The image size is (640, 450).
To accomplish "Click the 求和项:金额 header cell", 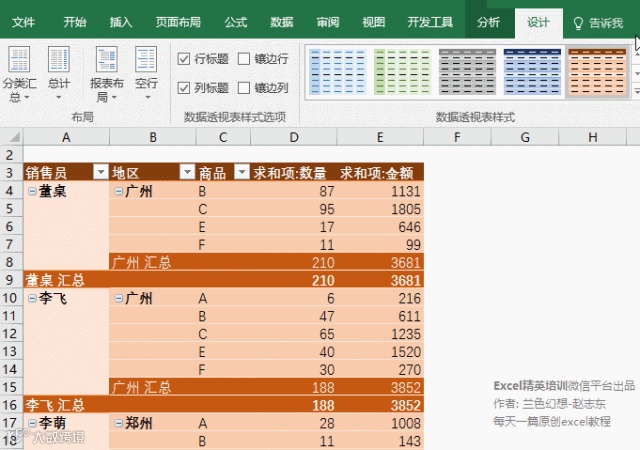I will click(x=380, y=172).
